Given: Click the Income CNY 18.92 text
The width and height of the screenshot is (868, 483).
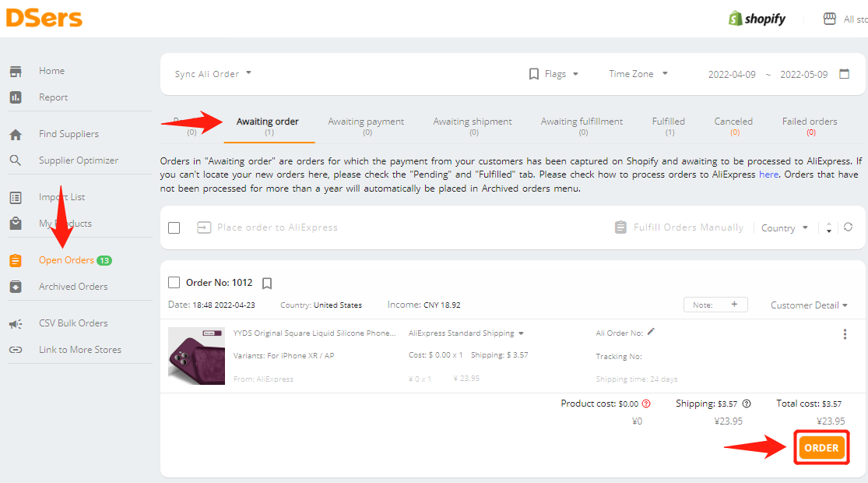Looking at the screenshot, I should 424,305.
